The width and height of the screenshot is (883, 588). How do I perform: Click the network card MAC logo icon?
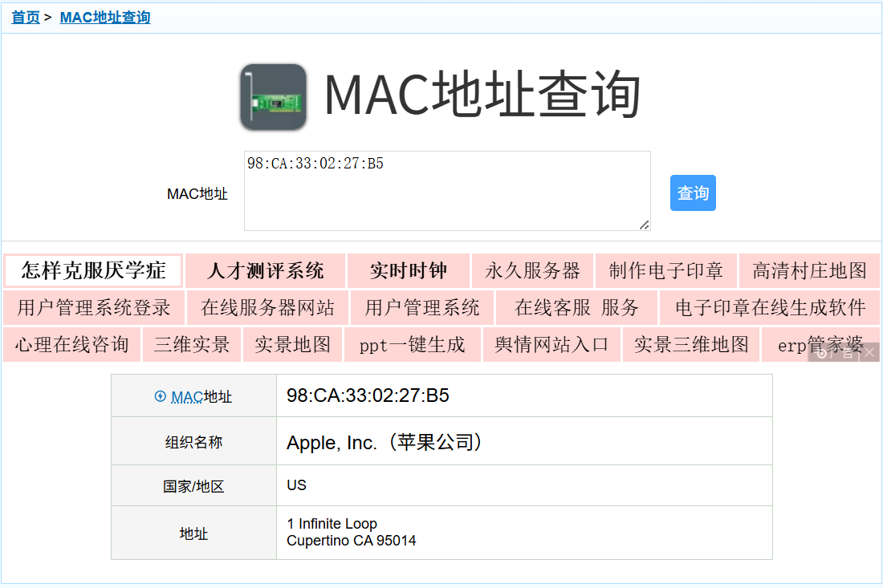(274, 97)
